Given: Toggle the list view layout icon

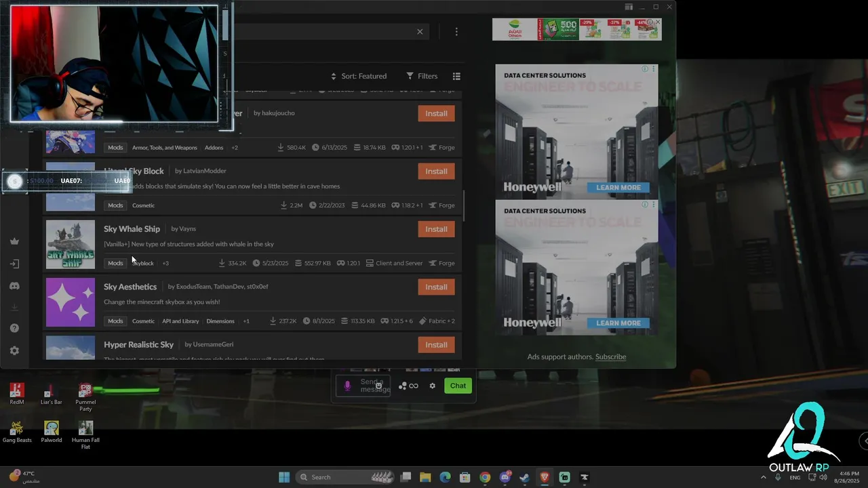Looking at the screenshot, I should click(456, 76).
